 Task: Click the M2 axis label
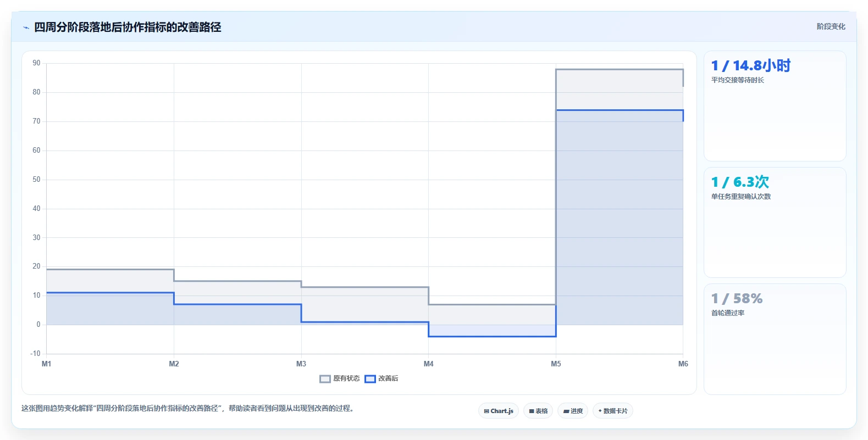coord(174,364)
